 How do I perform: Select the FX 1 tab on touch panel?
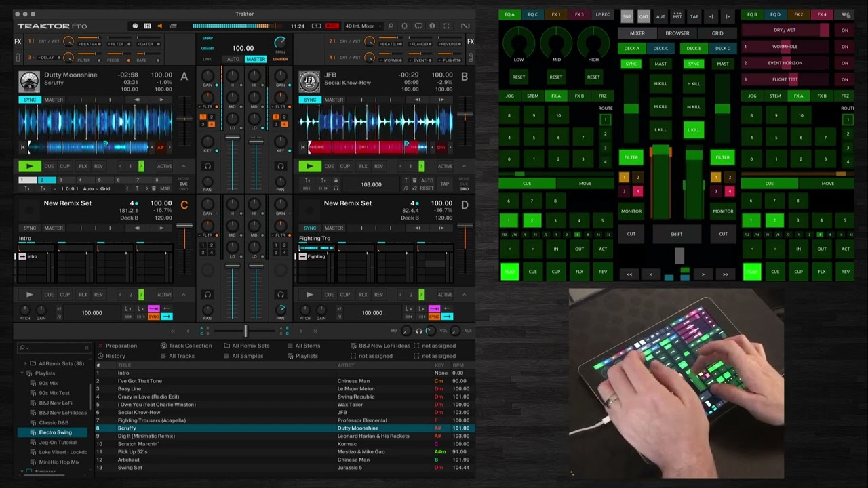tap(556, 14)
